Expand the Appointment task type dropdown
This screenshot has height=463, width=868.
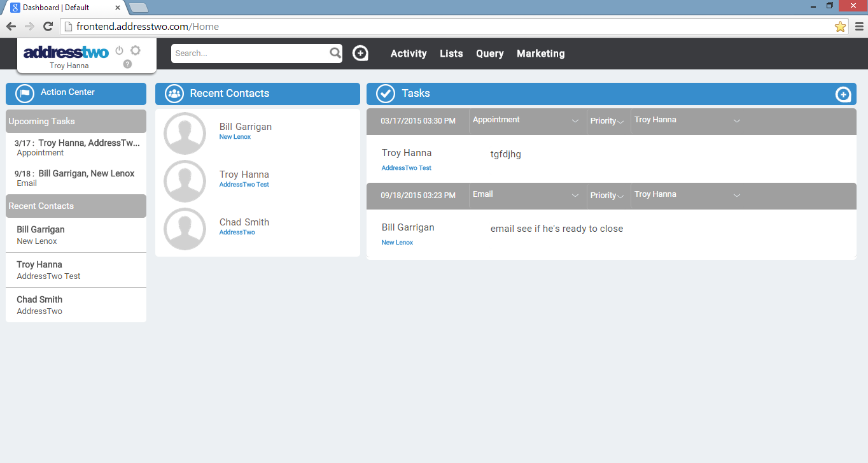[527, 120]
